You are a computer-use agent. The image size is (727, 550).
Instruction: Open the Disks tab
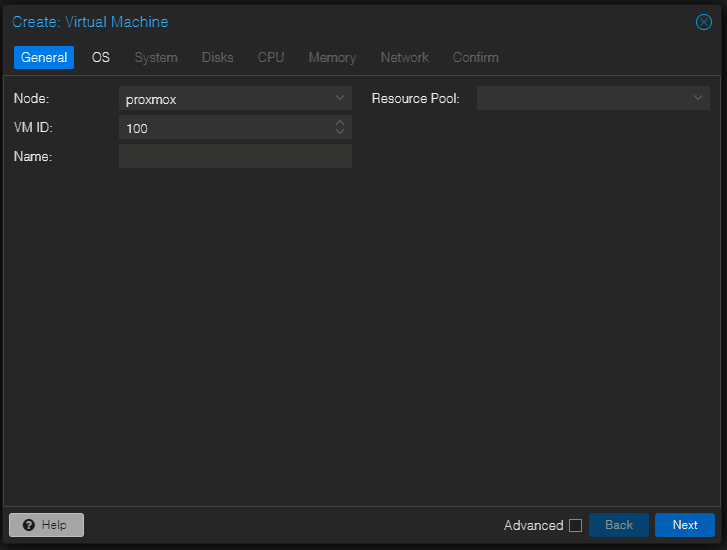point(217,58)
